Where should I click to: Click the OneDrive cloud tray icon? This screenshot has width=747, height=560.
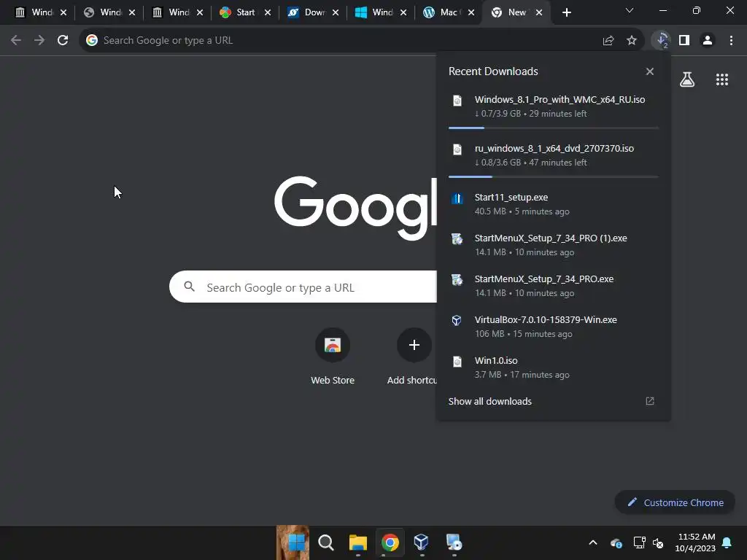616,542
